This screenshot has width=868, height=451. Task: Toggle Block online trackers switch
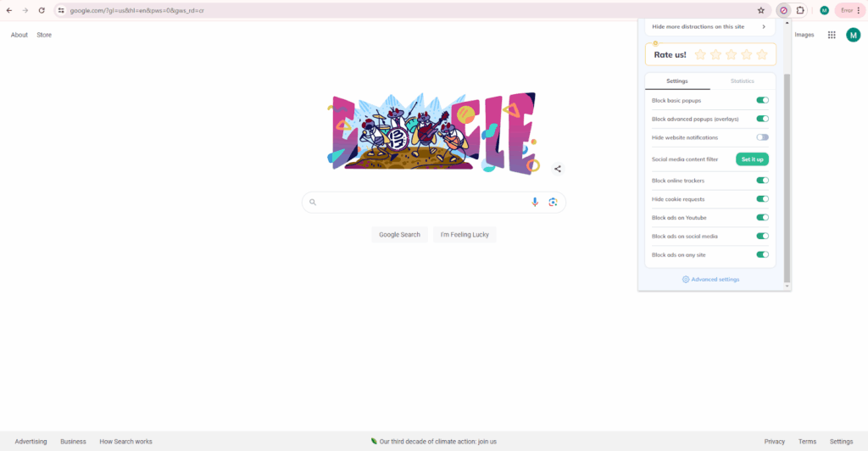(762, 181)
